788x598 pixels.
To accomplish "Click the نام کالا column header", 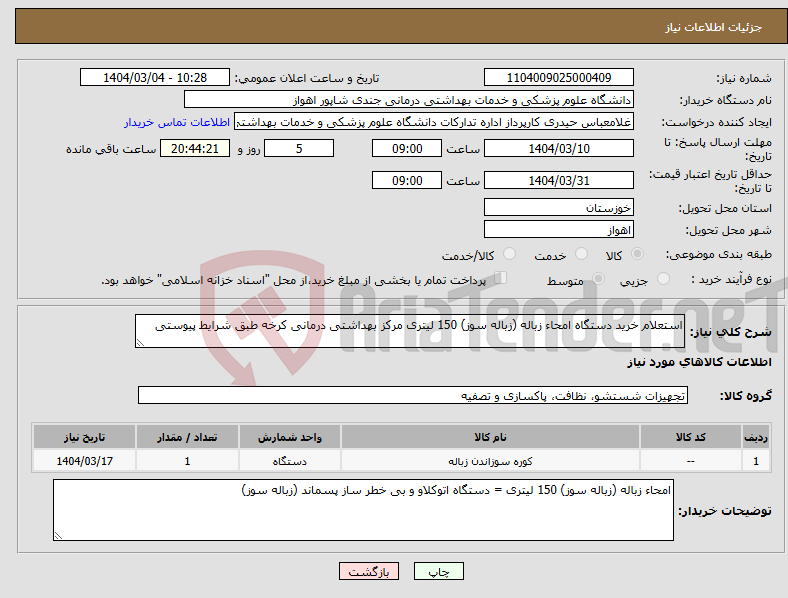I will (x=490, y=437).
